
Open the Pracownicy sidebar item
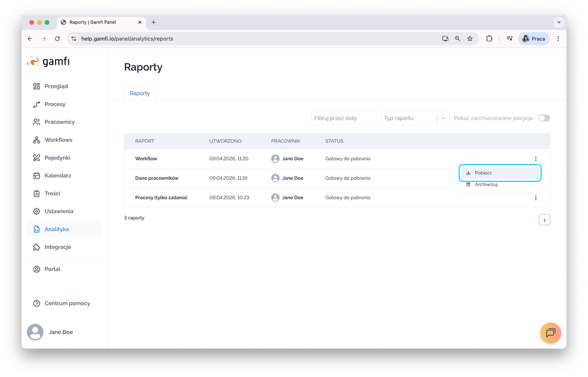60,122
